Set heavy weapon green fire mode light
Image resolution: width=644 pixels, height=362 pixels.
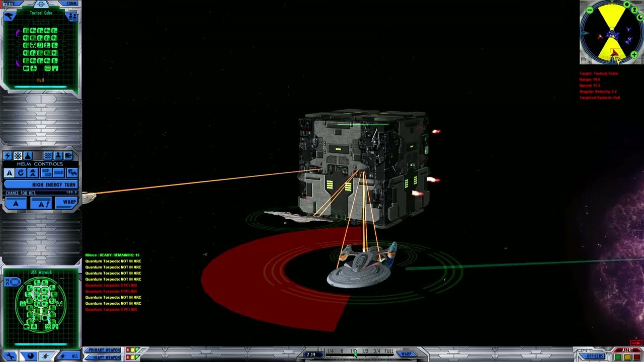point(137,356)
